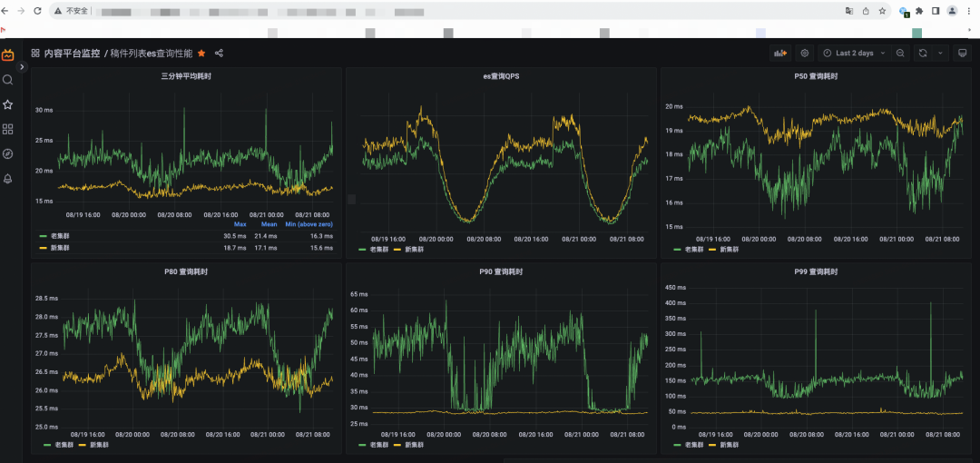Screen dimensions: 980x463
Task: Open the es查询QPS panel title menu
Action: coord(501,76)
